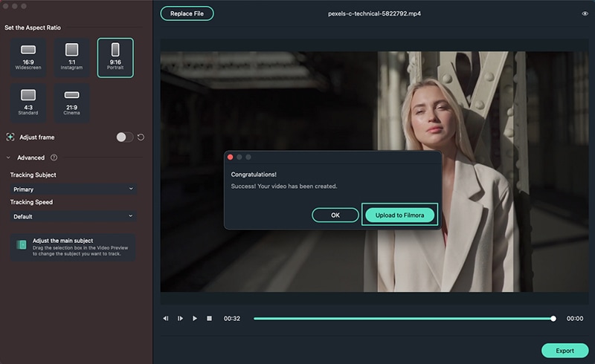This screenshot has width=595, height=364.
Task: Toggle the preview eye icon
Action: pyautogui.click(x=585, y=13)
